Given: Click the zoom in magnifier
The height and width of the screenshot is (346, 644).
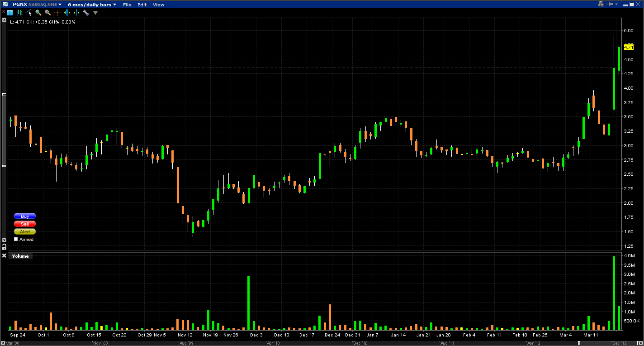Looking at the screenshot, I should pos(38,13).
